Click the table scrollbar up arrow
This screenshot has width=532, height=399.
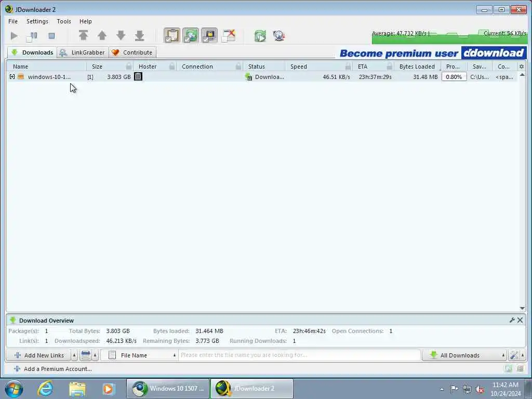pyautogui.click(x=522, y=75)
